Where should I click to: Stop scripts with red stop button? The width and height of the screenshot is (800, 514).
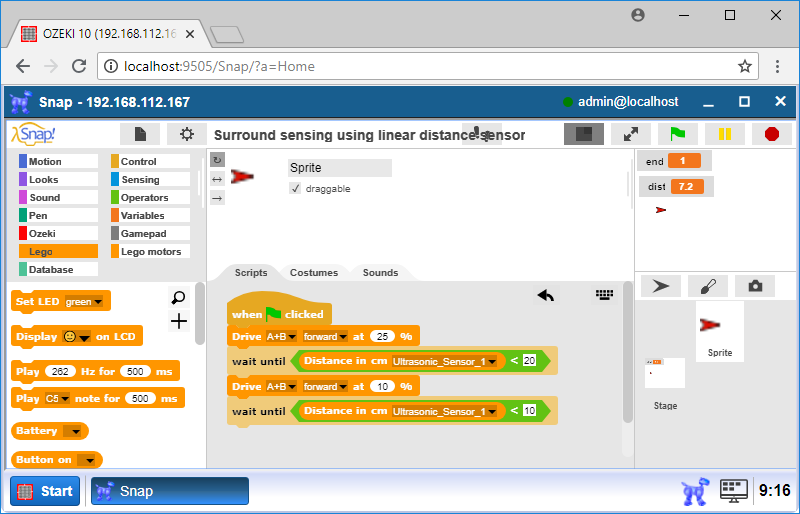coord(772,134)
